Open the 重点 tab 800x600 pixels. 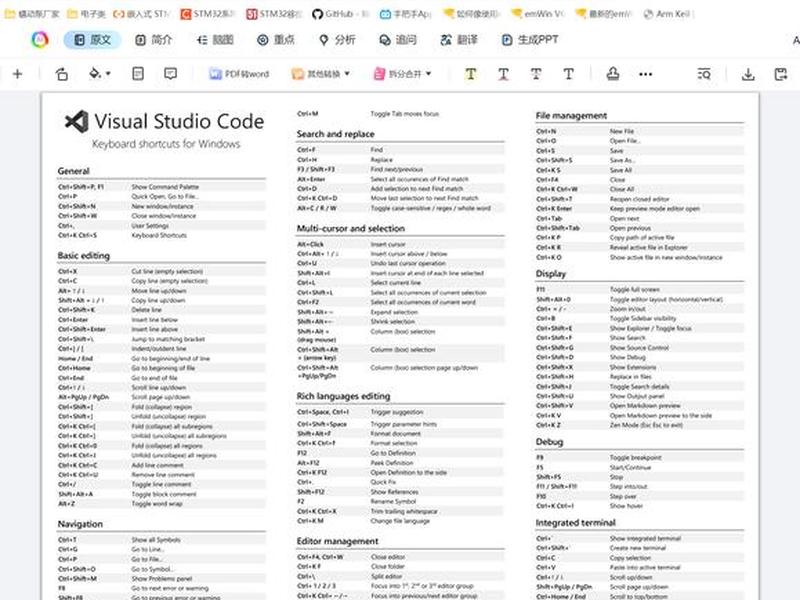click(276, 40)
